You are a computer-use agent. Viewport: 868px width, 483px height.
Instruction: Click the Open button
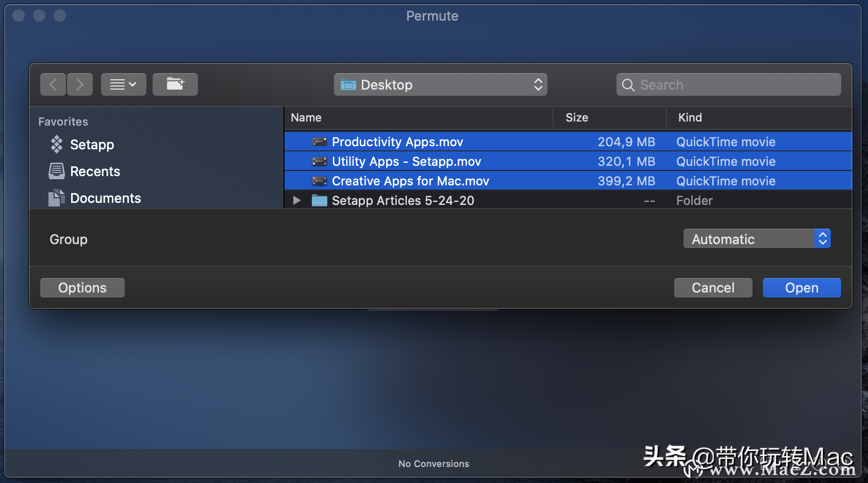802,288
